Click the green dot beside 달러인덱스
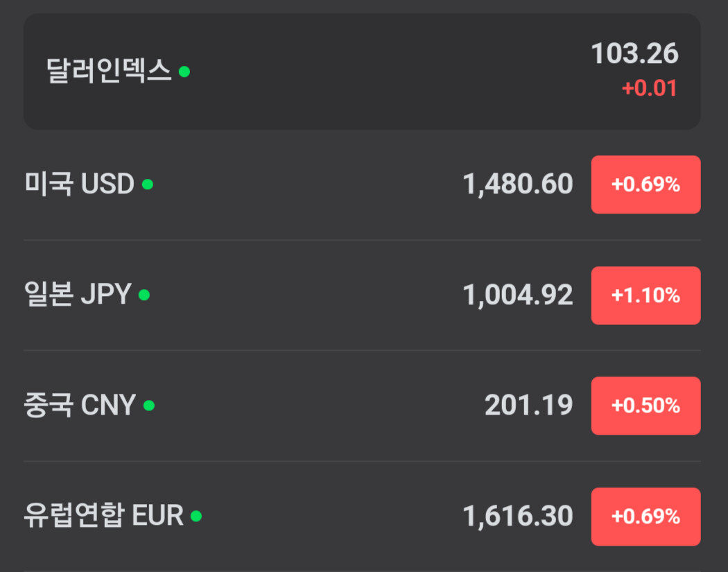728x572 pixels. (x=184, y=71)
